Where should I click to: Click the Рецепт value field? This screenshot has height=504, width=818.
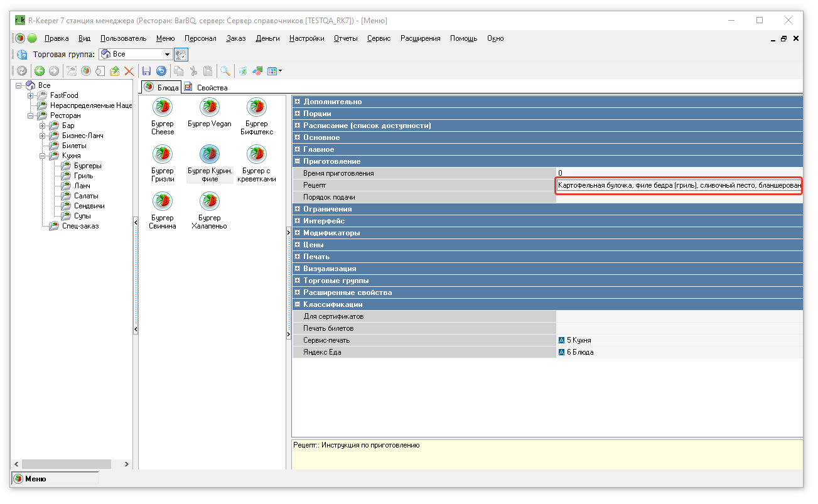pyautogui.click(x=679, y=185)
